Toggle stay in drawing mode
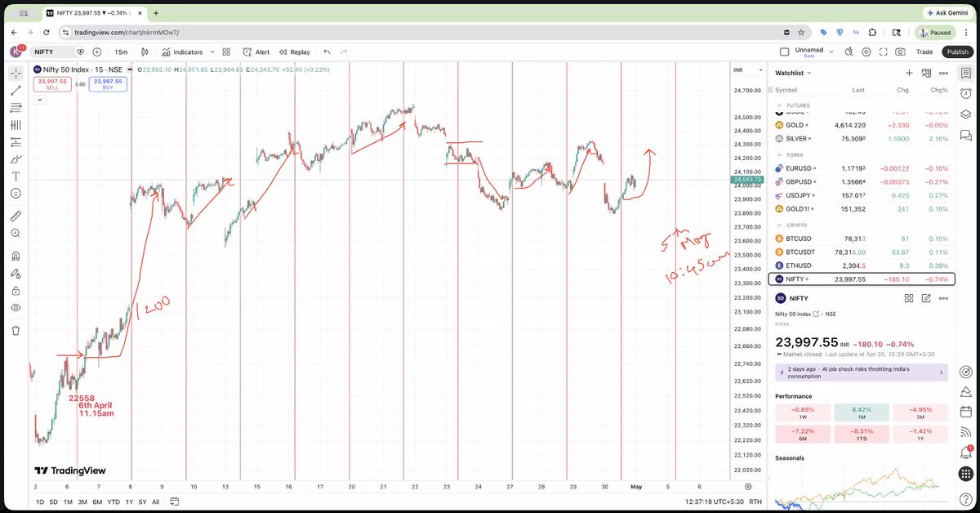The image size is (980, 513). click(x=16, y=274)
